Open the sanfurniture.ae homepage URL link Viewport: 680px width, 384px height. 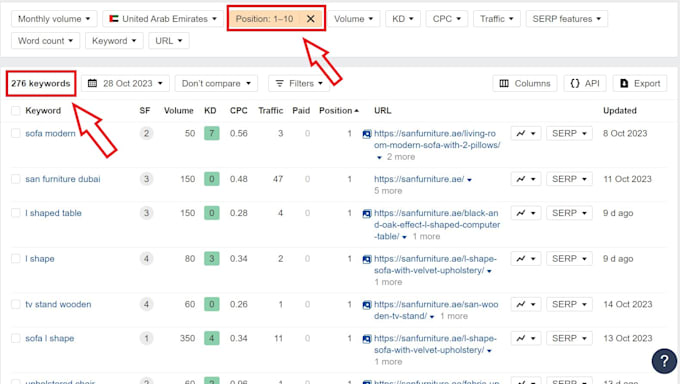[x=419, y=179]
